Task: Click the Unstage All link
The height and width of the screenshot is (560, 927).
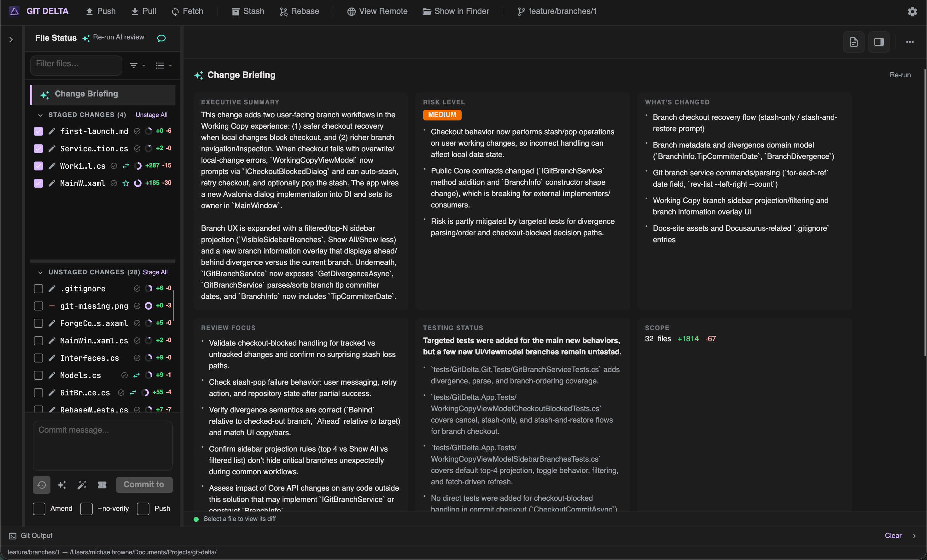Action: tap(151, 115)
